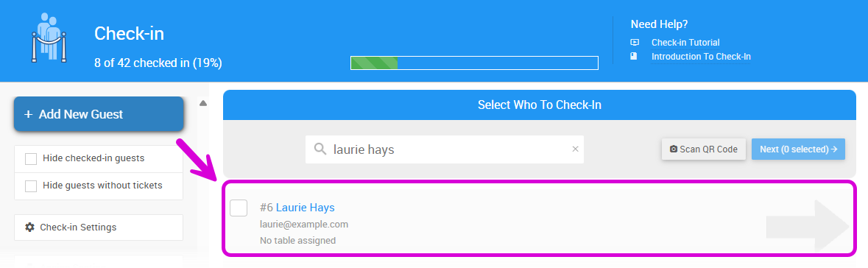Image resolution: width=868 pixels, height=268 pixels.
Task: Open the Check-in Tutorial link
Action: tap(685, 42)
